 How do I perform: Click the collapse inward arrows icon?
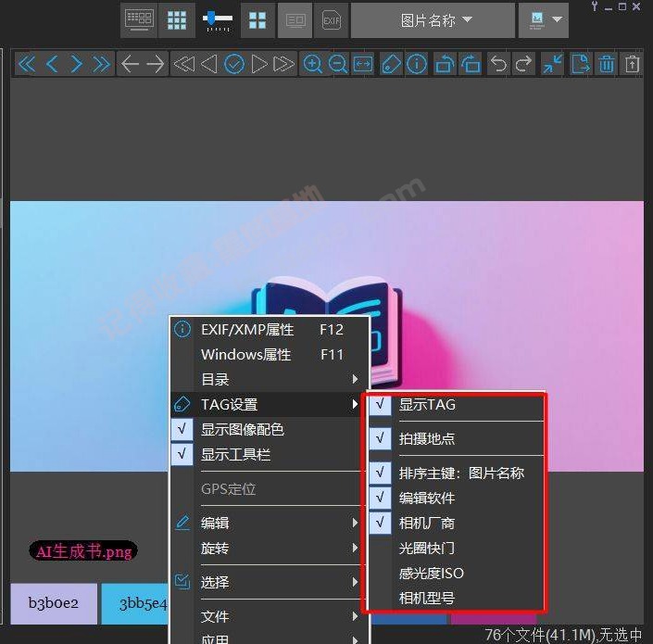[552, 64]
